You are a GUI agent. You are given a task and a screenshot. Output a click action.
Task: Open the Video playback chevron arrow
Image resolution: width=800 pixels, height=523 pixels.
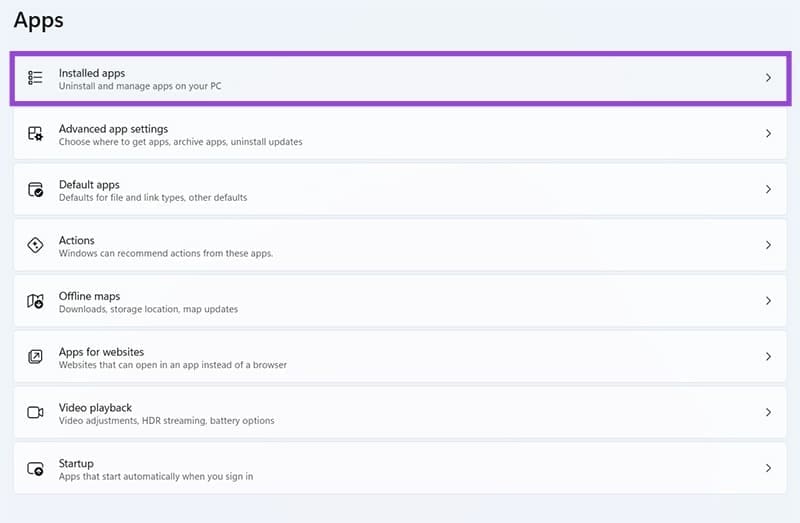click(x=768, y=413)
